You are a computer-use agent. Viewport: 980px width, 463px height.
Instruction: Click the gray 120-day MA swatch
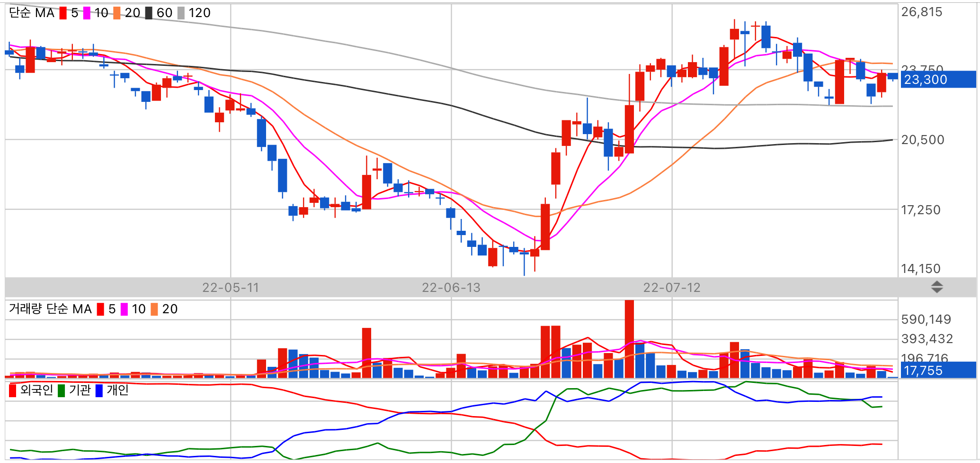click(x=181, y=13)
